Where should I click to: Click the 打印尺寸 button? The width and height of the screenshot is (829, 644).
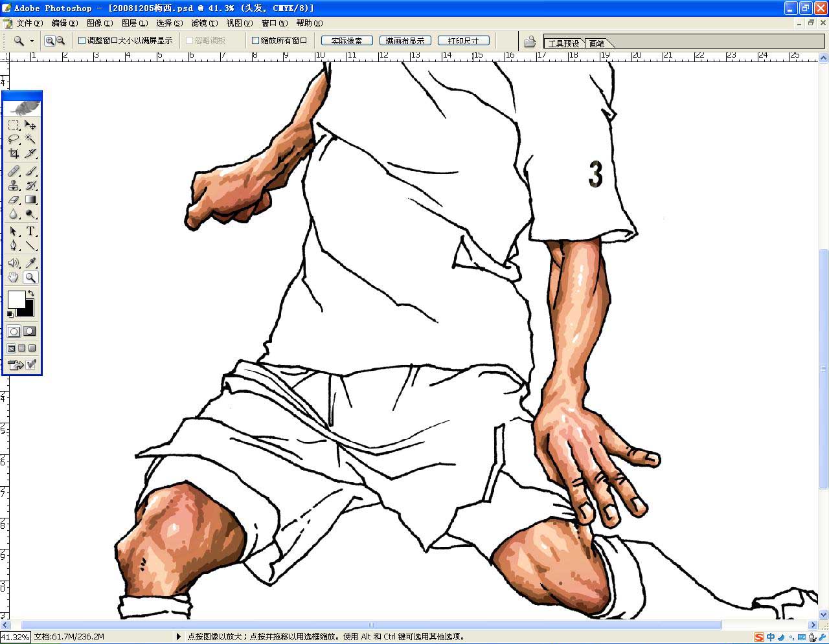(x=463, y=41)
